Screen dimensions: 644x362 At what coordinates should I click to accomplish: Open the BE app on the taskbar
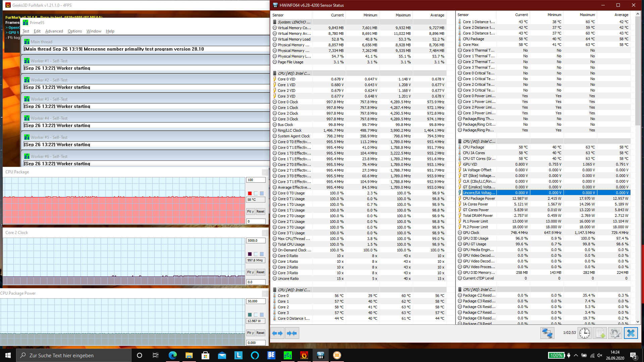point(271,355)
